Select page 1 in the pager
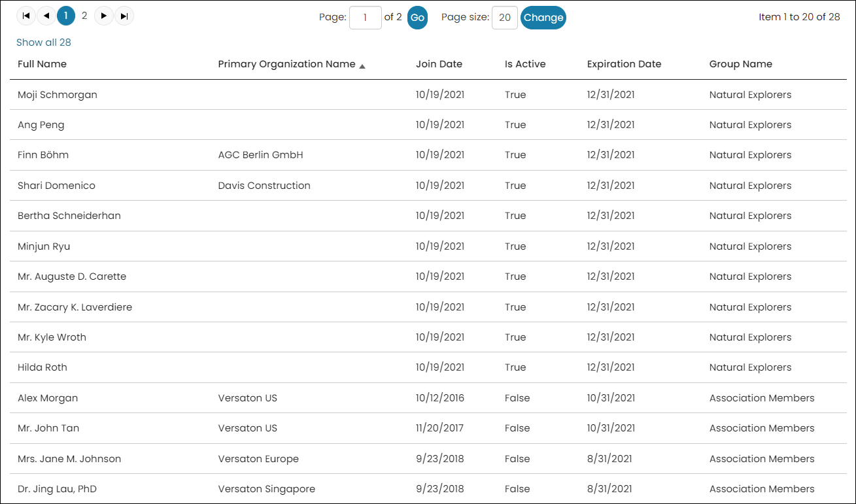 point(66,16)
